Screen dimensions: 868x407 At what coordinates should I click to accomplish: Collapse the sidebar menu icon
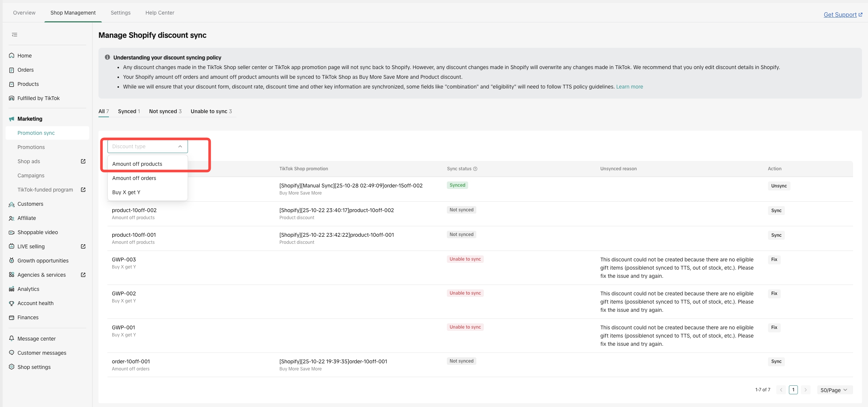click(15, 35)
